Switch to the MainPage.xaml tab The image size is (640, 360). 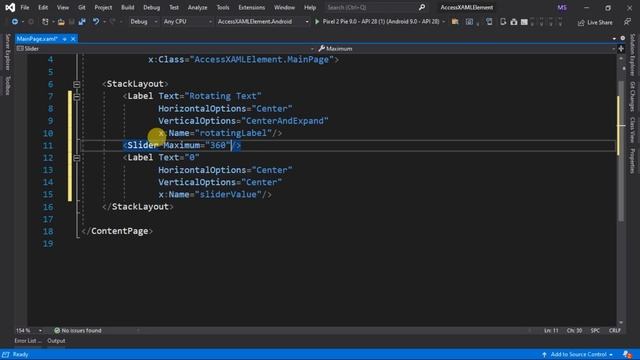[38, 39]
